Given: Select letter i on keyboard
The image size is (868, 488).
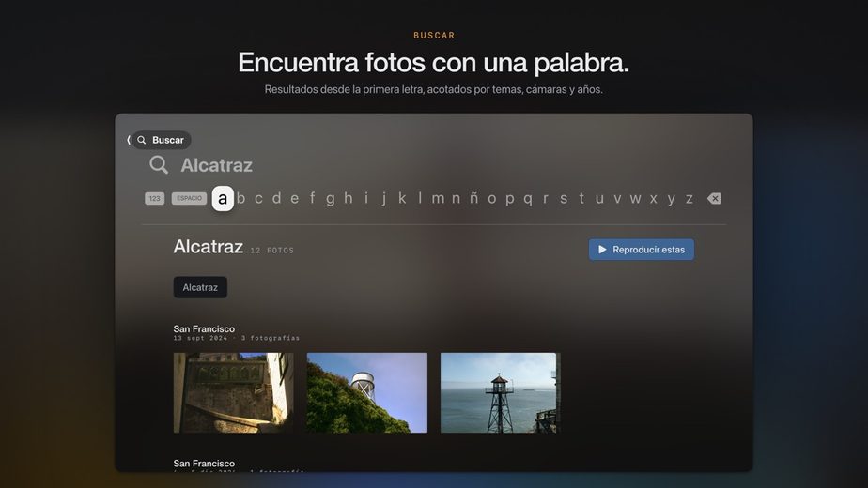Looking at the screenshot, I should point(366,198).
